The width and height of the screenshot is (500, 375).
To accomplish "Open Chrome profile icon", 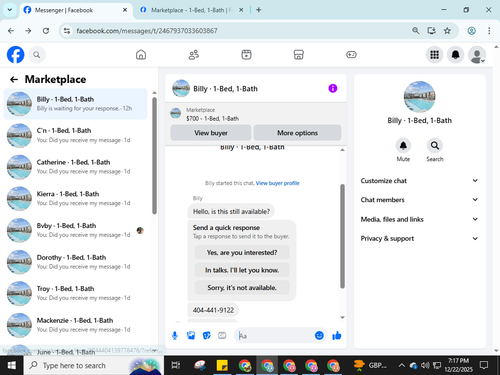I will click(471, 31).
